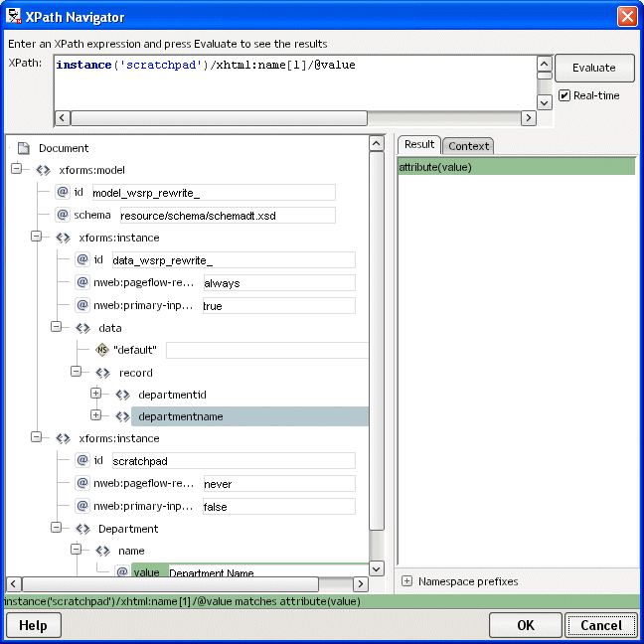
Task: Collapse the Department node
Action: 56,528
